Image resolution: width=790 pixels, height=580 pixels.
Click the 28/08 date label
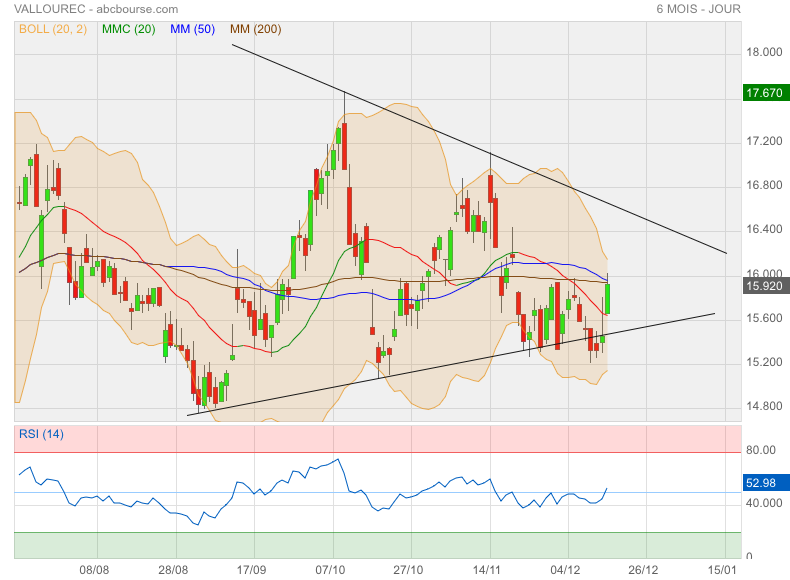[173, 570]
